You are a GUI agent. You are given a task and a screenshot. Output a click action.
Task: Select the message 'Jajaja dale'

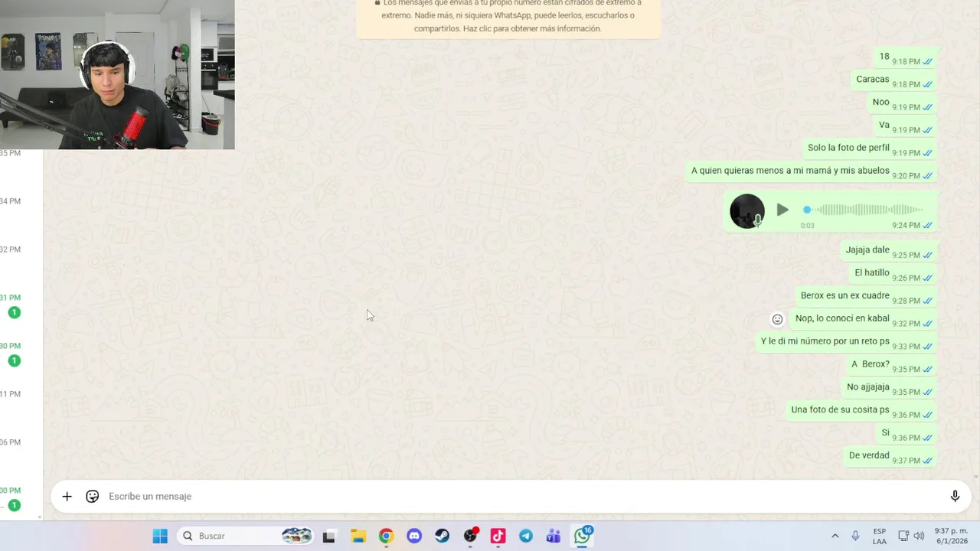click(867, 250)
